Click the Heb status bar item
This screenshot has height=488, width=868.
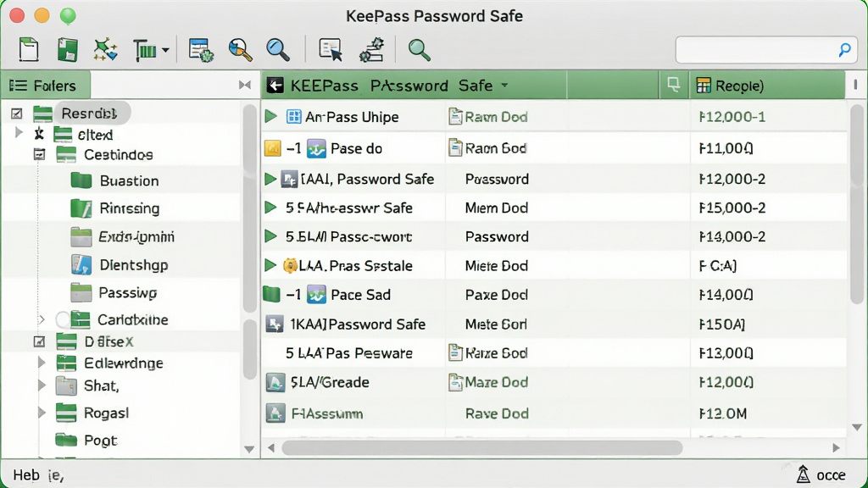[x=26, y=475]
